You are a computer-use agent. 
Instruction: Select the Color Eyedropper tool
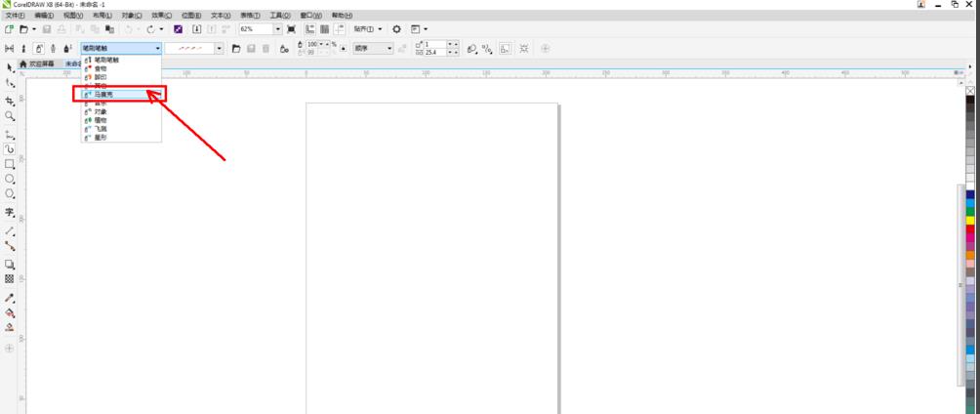(10, 298)
